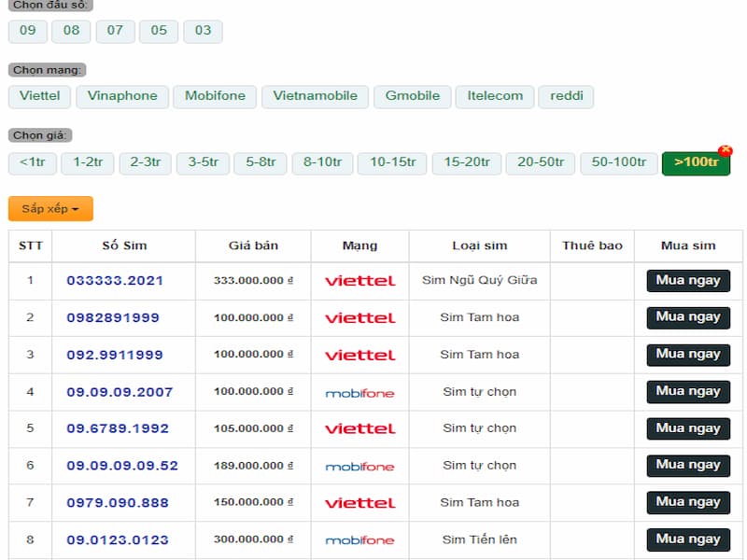Filter by prefix 03
The image size is (747, 560).
pos(203,31)
